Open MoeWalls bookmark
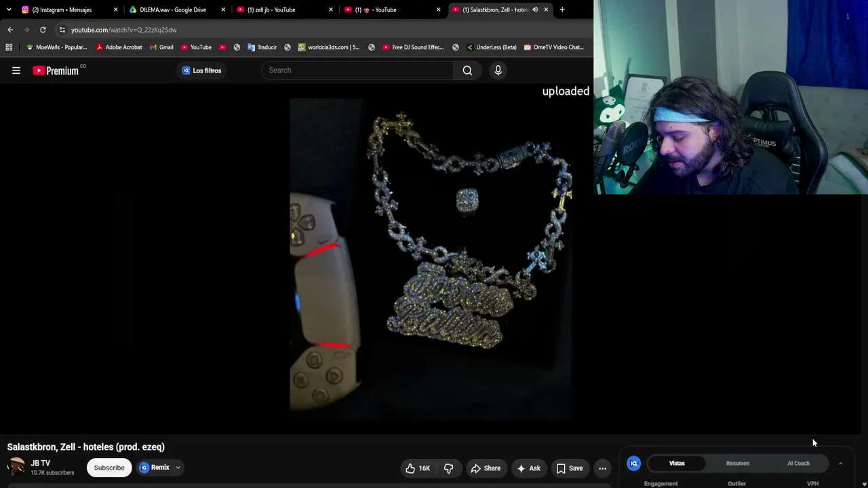Image resolution: width=868 pixels, height=488 pixels. pyautogui.click(x=56, y=47)
